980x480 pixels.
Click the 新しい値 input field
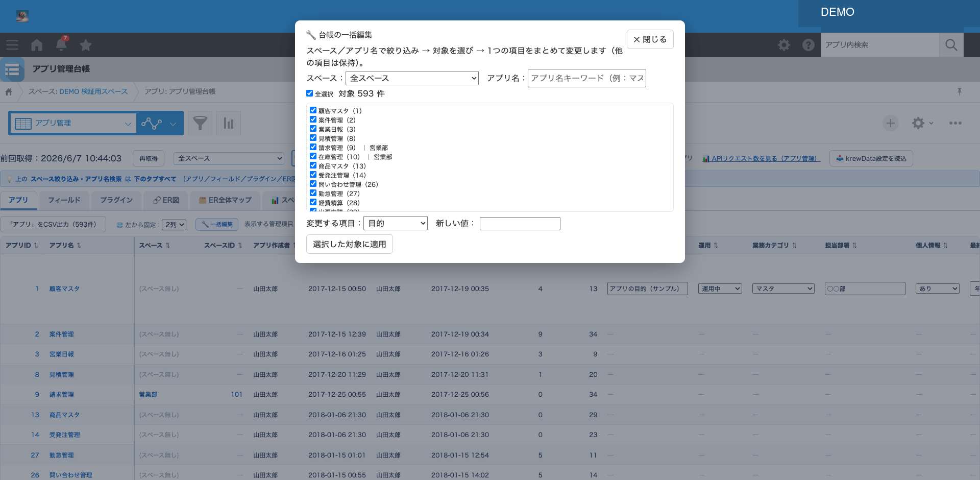[520, 224]
